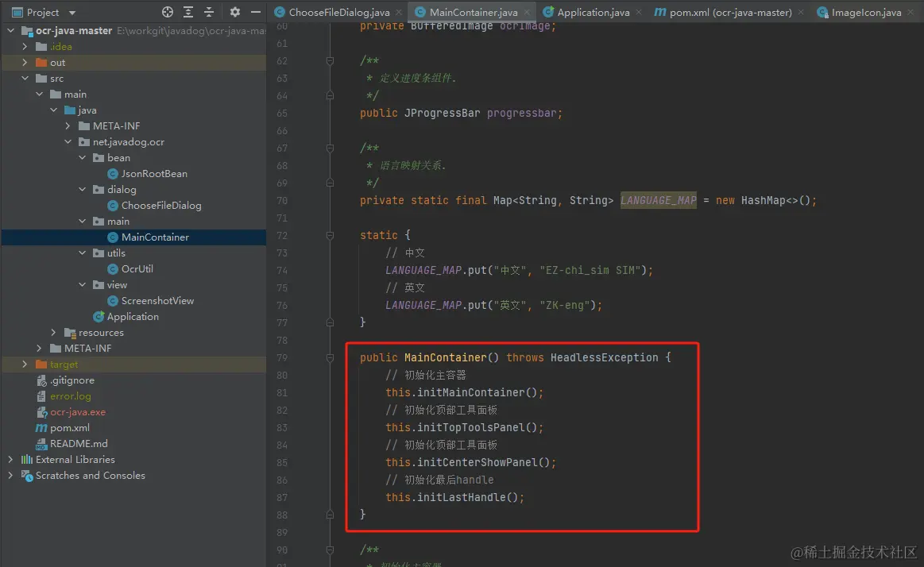Click the highlighted LANGUAGE_MAP declaration

tap(658, 200)
